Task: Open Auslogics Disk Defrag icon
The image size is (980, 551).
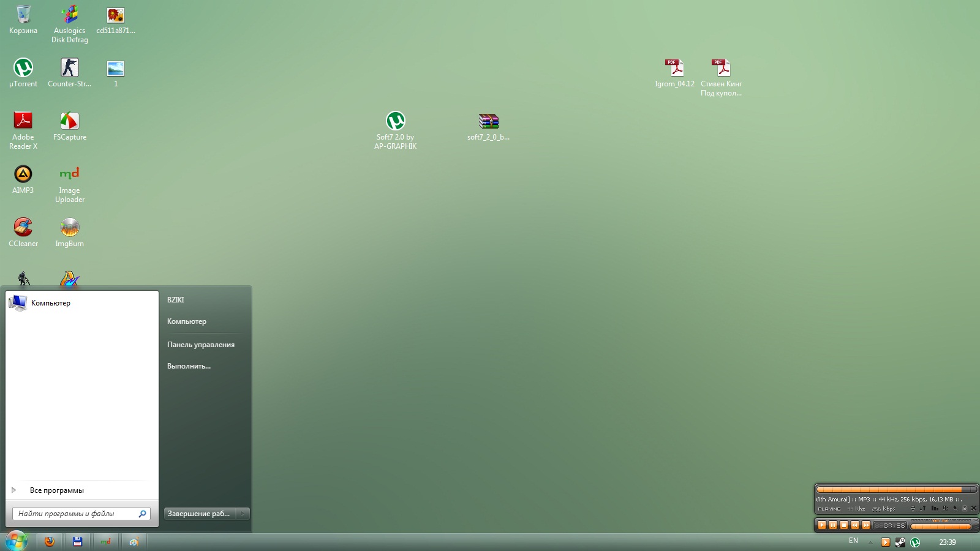Action: pos(70,15)
